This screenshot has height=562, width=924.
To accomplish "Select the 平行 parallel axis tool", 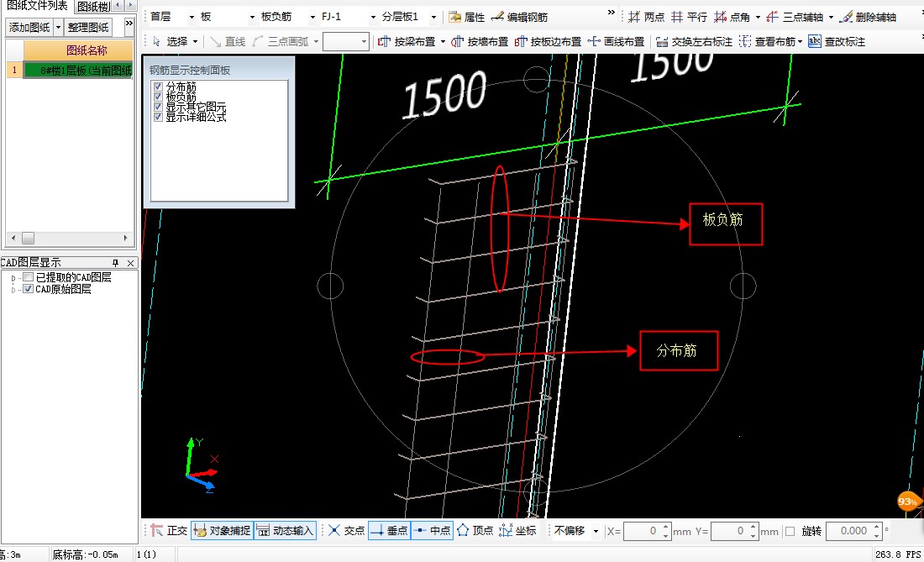I will click(x=689, y=17).
